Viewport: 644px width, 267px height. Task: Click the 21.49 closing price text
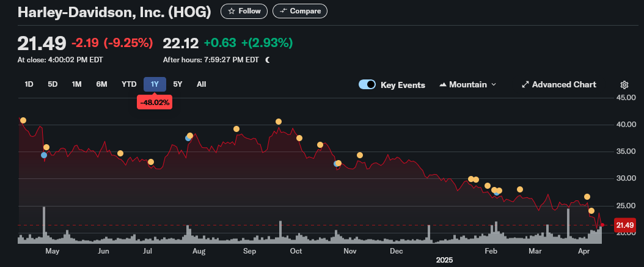[42, 43]
